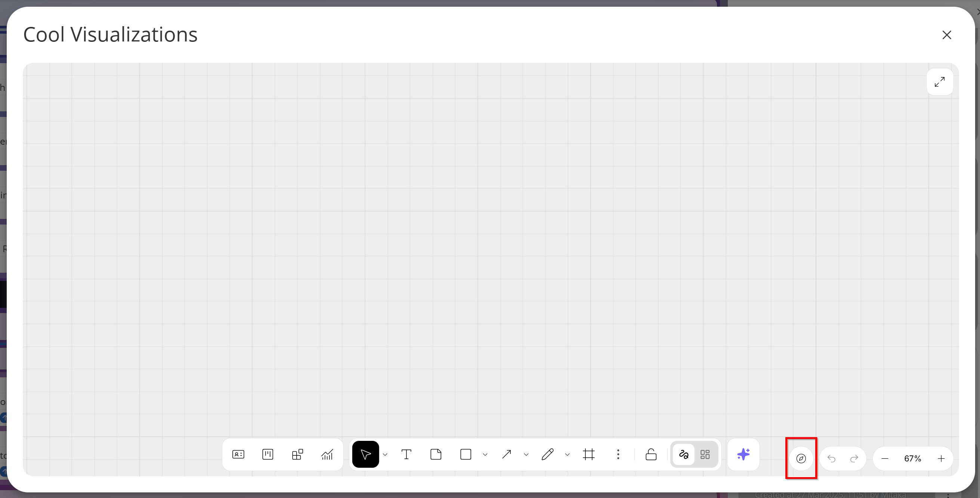Select the Sticky note tool
Screen dimensions: 980x498
[x=436, y=454]
